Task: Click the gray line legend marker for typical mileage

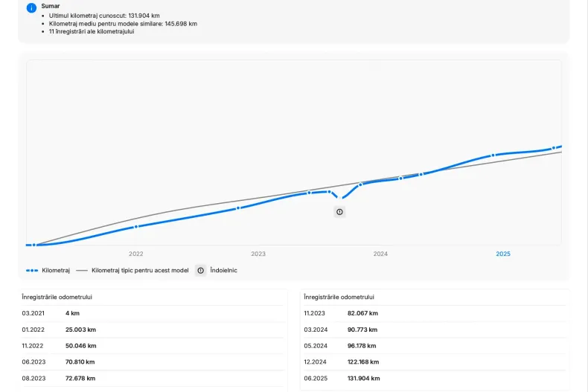Action: click(82, 271)
